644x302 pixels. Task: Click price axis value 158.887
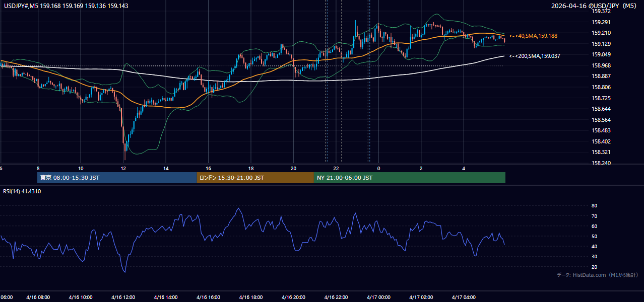[x=601, y=76]
